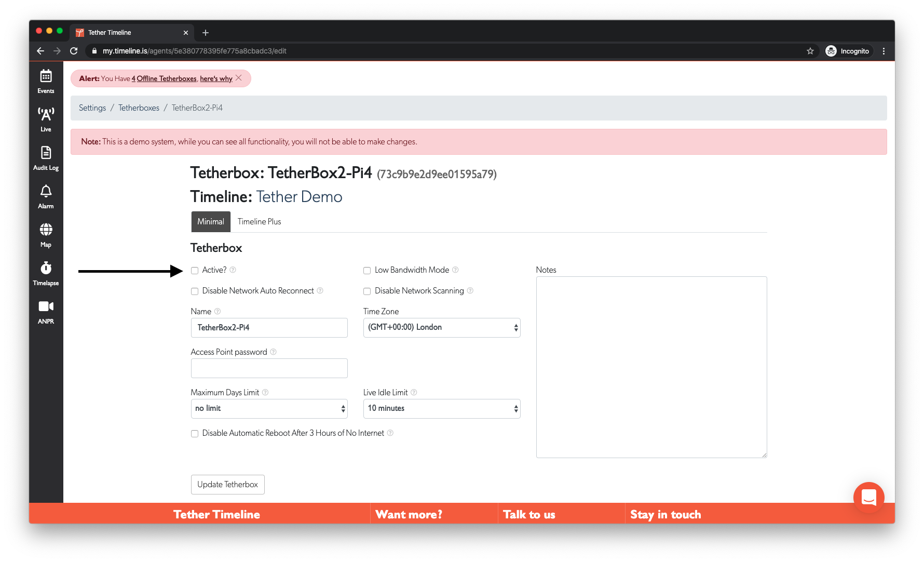Open the Maximum Days Limit selector
This screenshot has height=562, width=924.
coord(269,408)
